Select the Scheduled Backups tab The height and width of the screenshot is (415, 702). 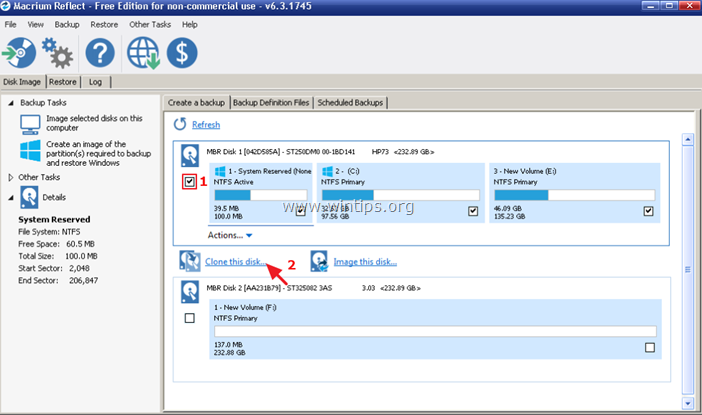pos(350,103)
